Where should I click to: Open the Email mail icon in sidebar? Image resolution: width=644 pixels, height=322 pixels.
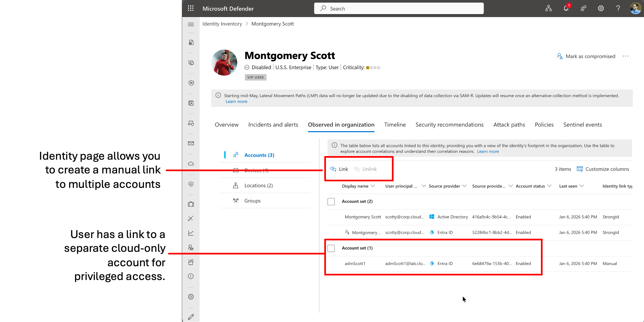(x=191, y=143)
